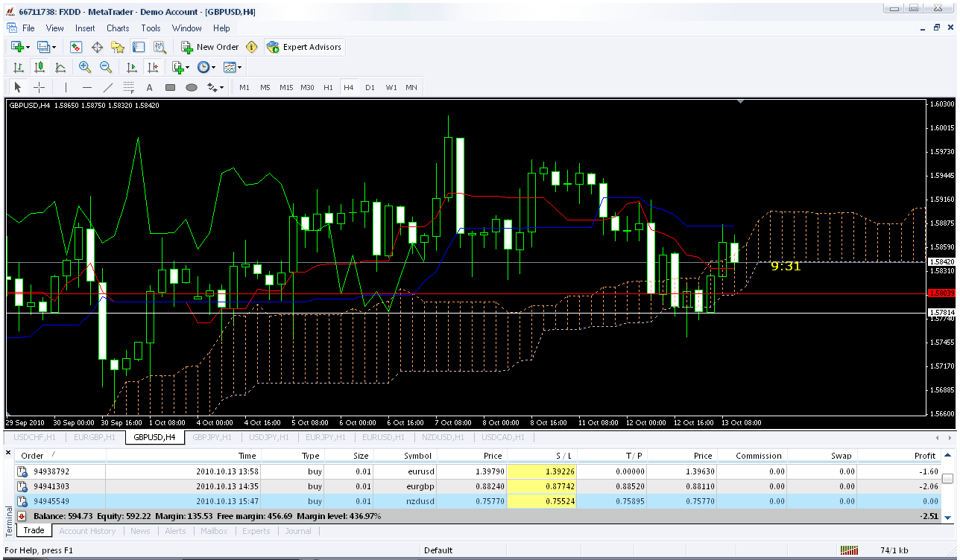This screenshot has width=960, height=560.
Task: Switch timeframe to M5
Action: [265, 87]
